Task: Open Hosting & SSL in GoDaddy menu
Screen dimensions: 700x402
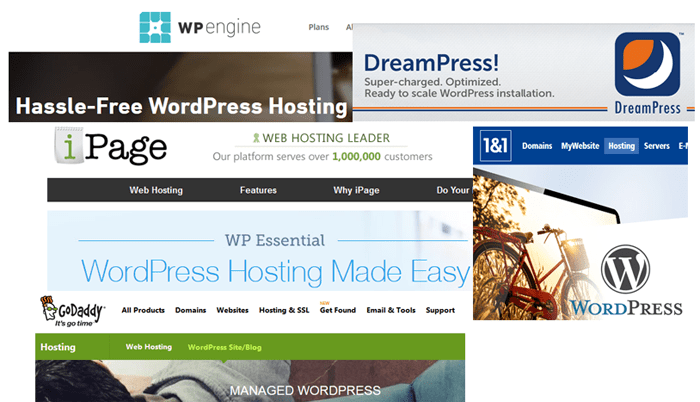Action: coord(284,310)
